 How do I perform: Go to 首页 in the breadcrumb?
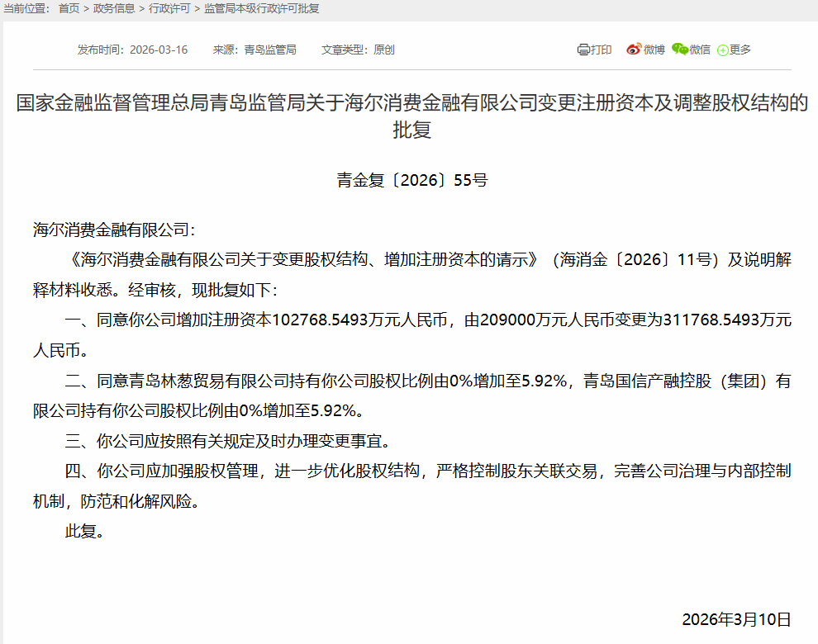(x=69, y=8)
